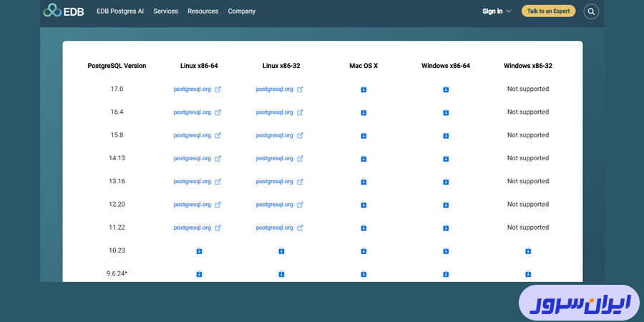Open postgresql.org link for 13.16 Linux x86-32
The image size is (644, 322).
[x=279, y=181]
